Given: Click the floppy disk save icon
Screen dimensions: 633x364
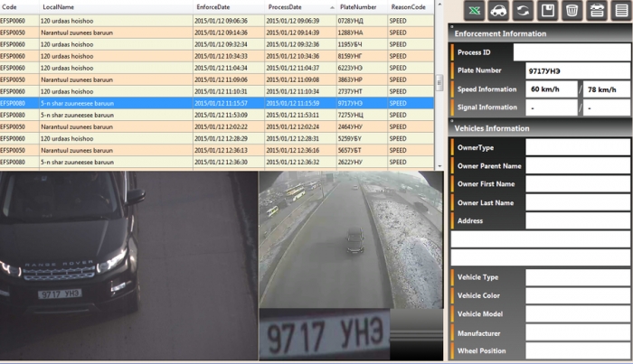Looking at the screenshot, I should click(547, 11).
